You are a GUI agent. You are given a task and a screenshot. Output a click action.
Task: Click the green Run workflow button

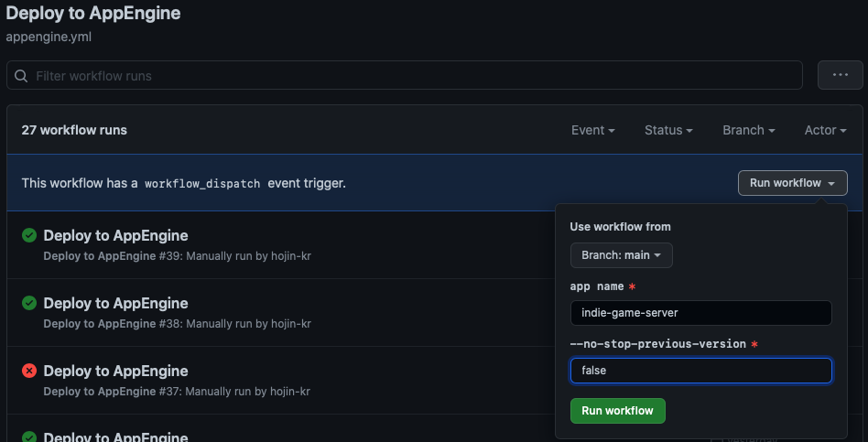pyautogui.click(x=617, y=411)
